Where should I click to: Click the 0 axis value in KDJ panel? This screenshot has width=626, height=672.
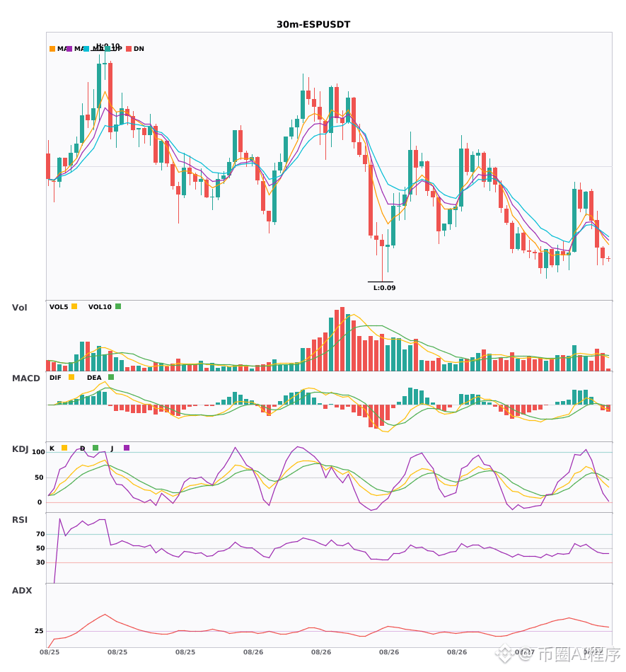pyautogui.click(x=40, y=502)
